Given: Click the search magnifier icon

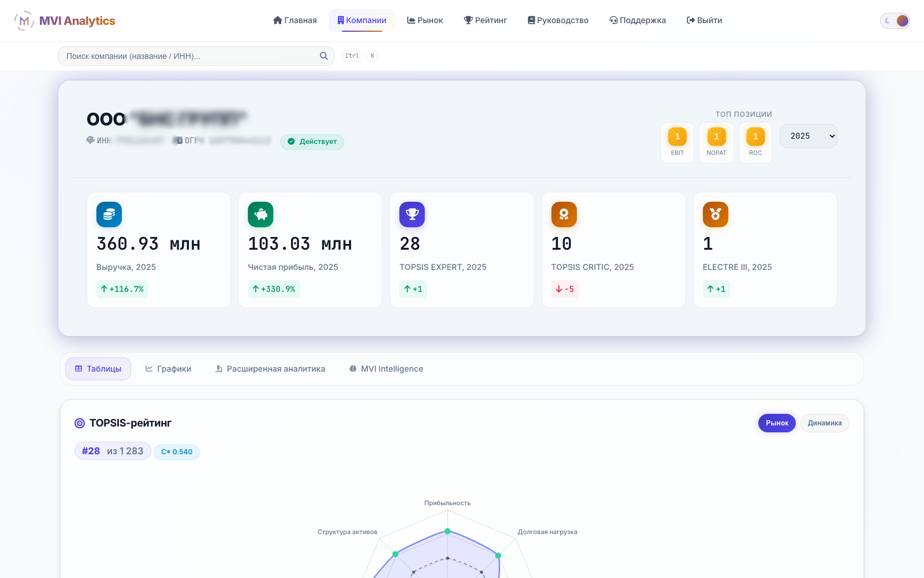Looking at the screenshot, I should pos(324,56).
